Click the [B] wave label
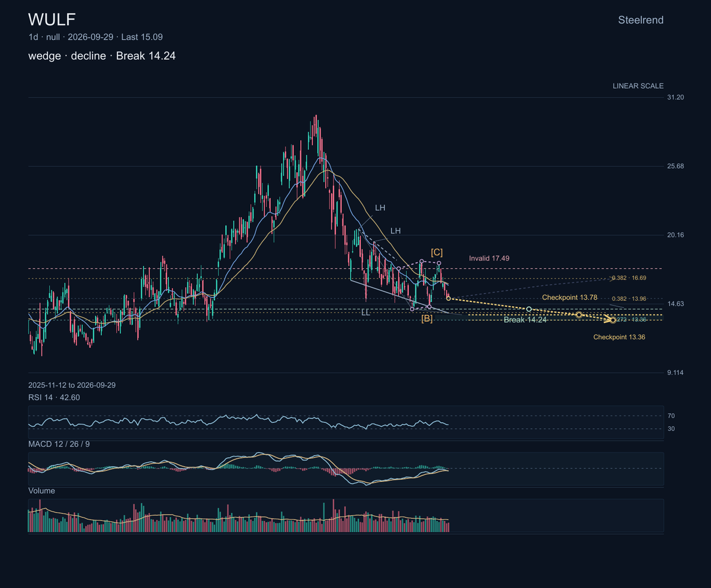The width and height of the screenshot is (711, 588). pyautogui.click(x=427, y=319)
